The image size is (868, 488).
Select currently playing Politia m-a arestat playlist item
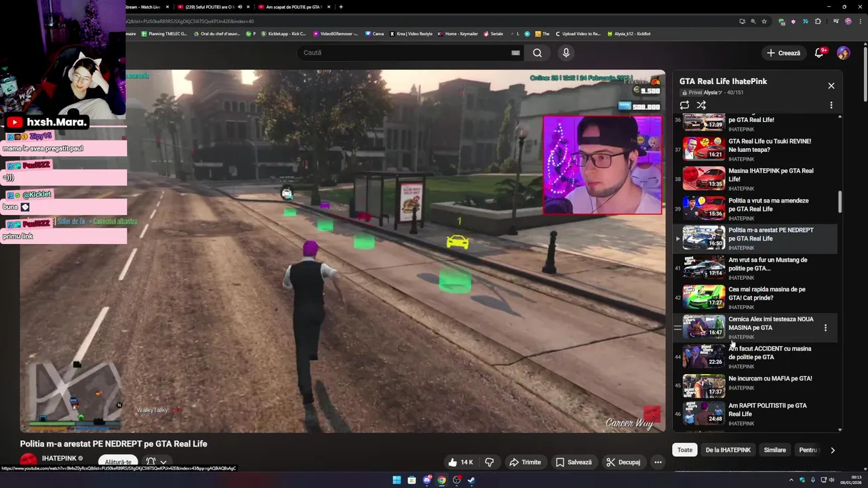[x=756, y=238]
